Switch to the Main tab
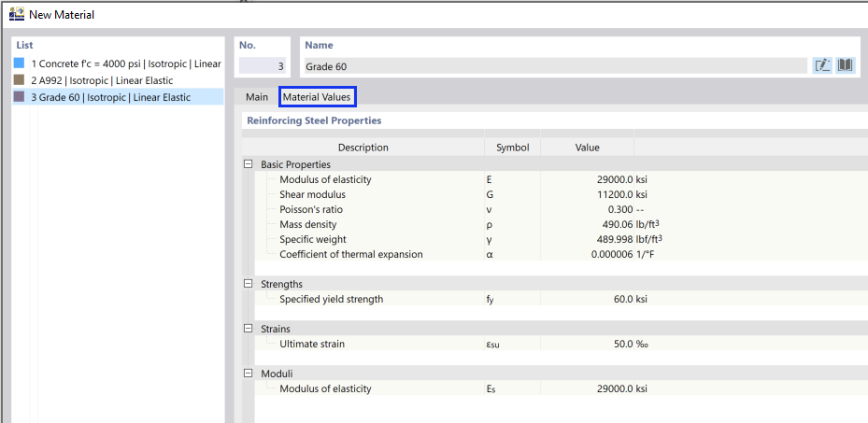 (256, 97)
